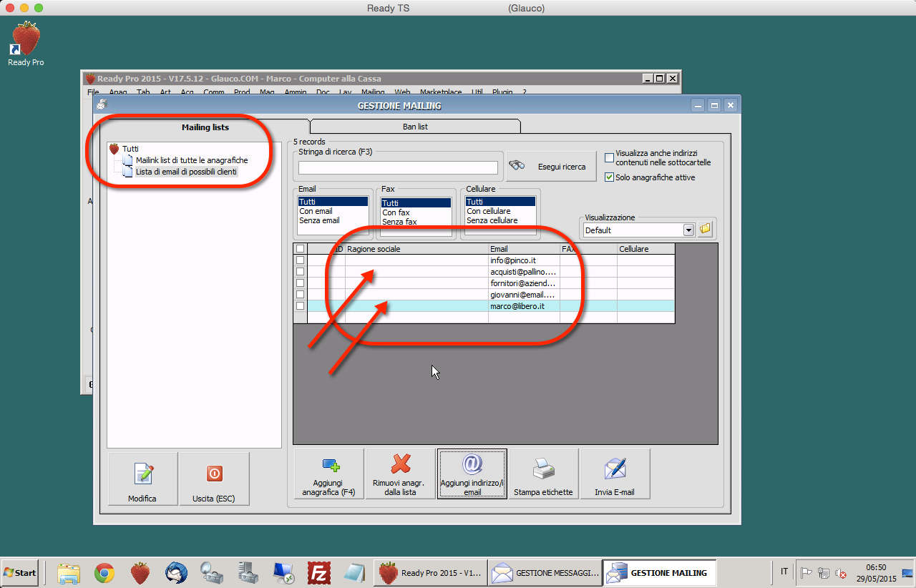Launch FileZilla from the taskbar
Image resolution: width=916 pixels, height=588 pixels.
pos(319,572)
